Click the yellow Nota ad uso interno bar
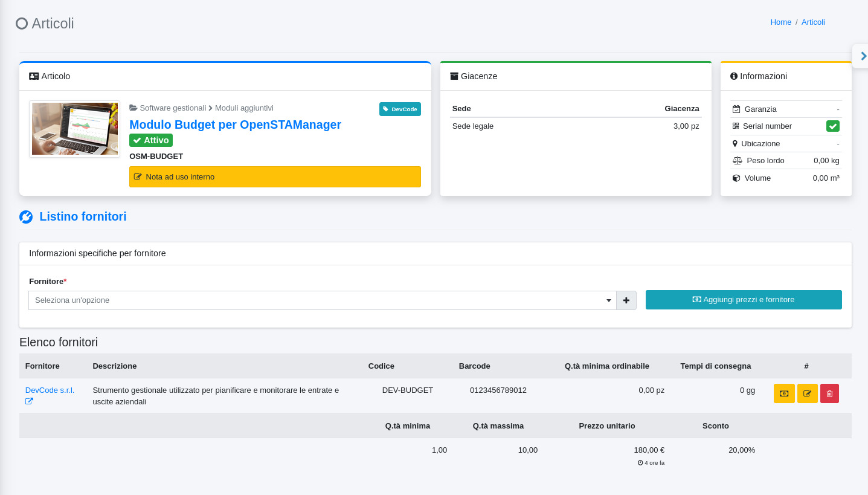 pyautogui.click(x=275, y=177)
